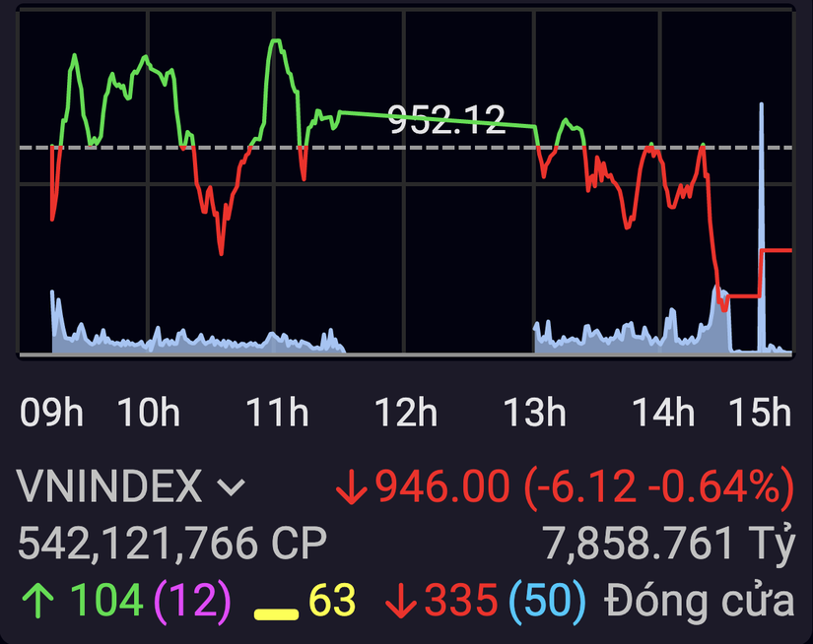Select the traded value 7,858.761 Tỷ
This screenshot has height=644, width=813.
[x=668, y=543]
